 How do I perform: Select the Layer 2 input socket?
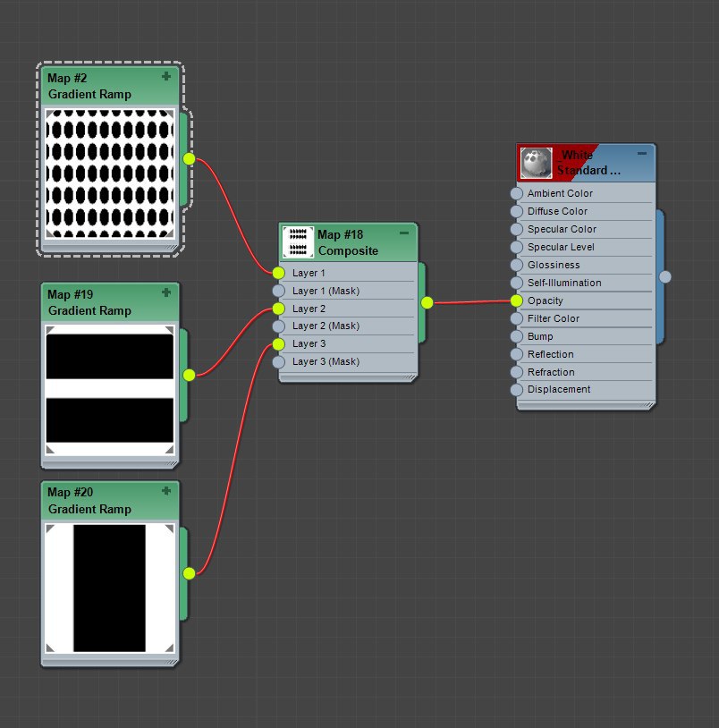coord(278,309)
